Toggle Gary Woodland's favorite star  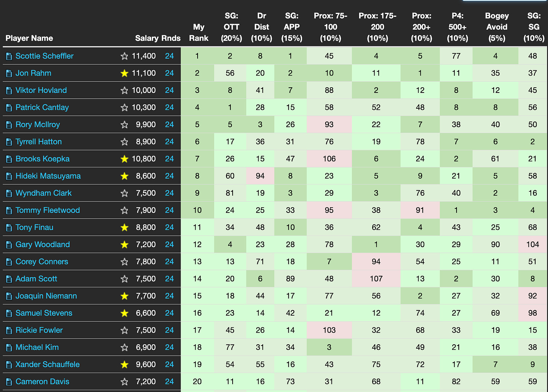point(124,245)
